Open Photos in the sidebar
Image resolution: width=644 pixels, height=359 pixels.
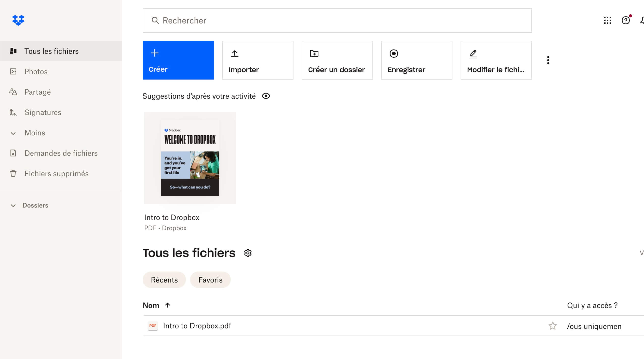(61, 71)
